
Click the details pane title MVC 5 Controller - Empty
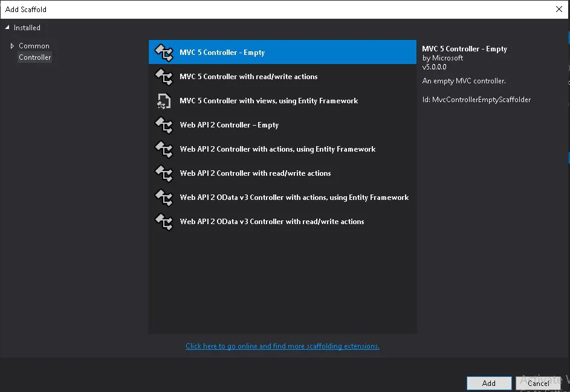pos(465,49)
